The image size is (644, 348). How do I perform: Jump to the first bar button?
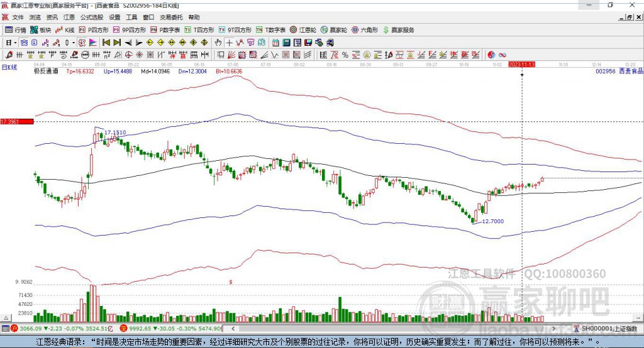click(x=106, y=43)
